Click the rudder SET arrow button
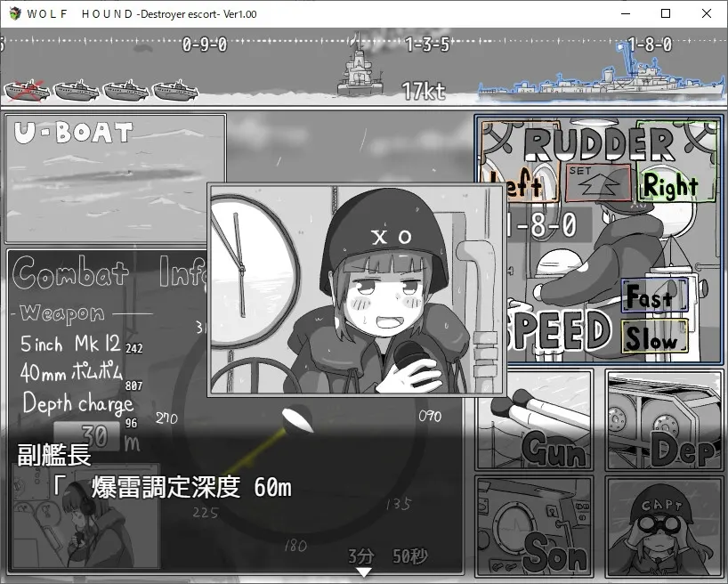This screenshot has height=584, width=728. click(x=598, y=182)
